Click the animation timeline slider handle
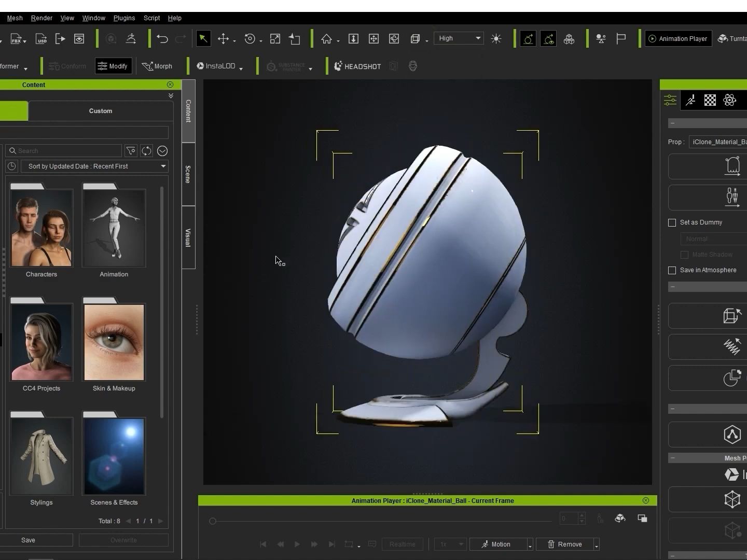 pos(213,521)
